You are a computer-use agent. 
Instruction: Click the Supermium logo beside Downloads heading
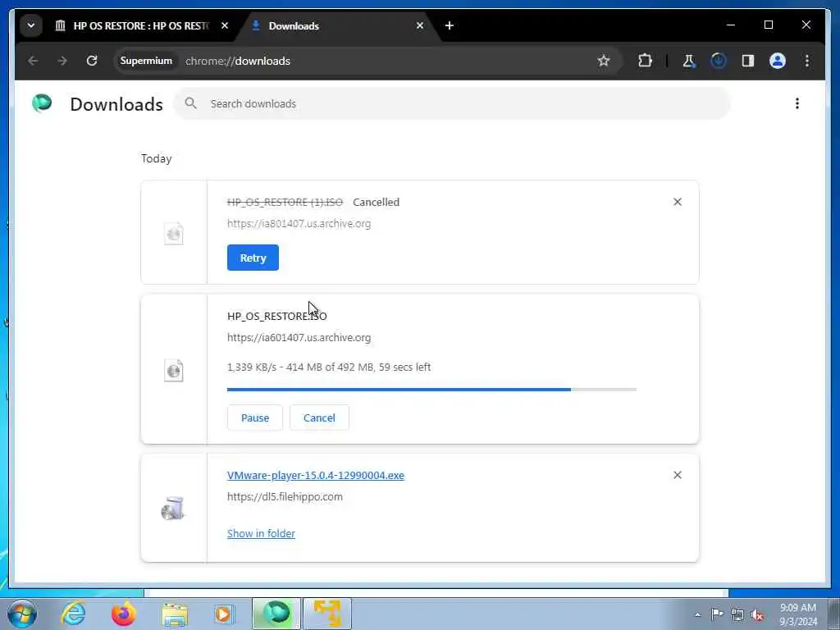(42, 103)
